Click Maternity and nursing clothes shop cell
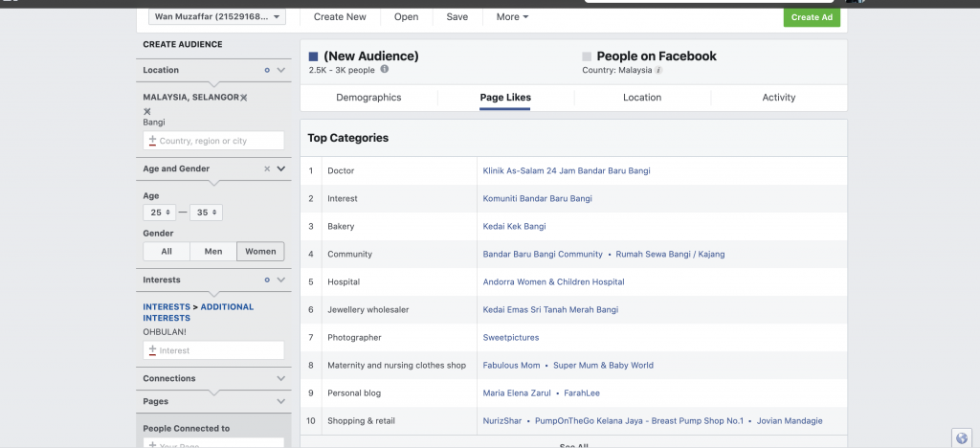 [x=399, y=366]
